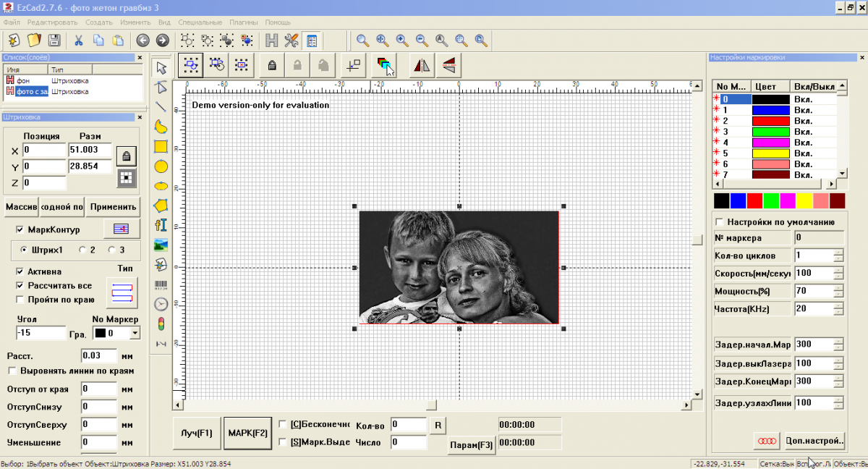Enable the Пройти по краю checkbox
The height and width of the screenshot is (469, 868).
(x=20, y=299)
